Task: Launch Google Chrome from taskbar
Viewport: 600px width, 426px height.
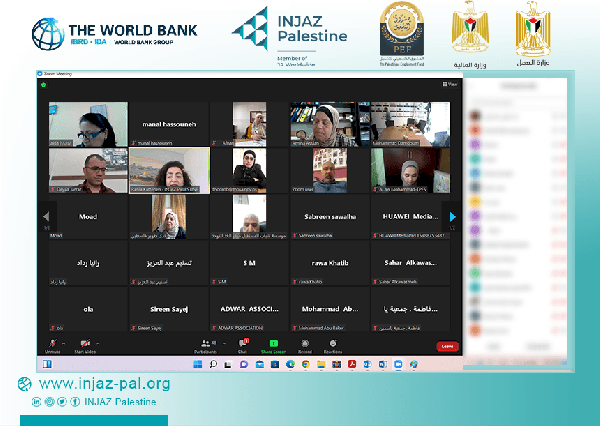Action: 305,364
